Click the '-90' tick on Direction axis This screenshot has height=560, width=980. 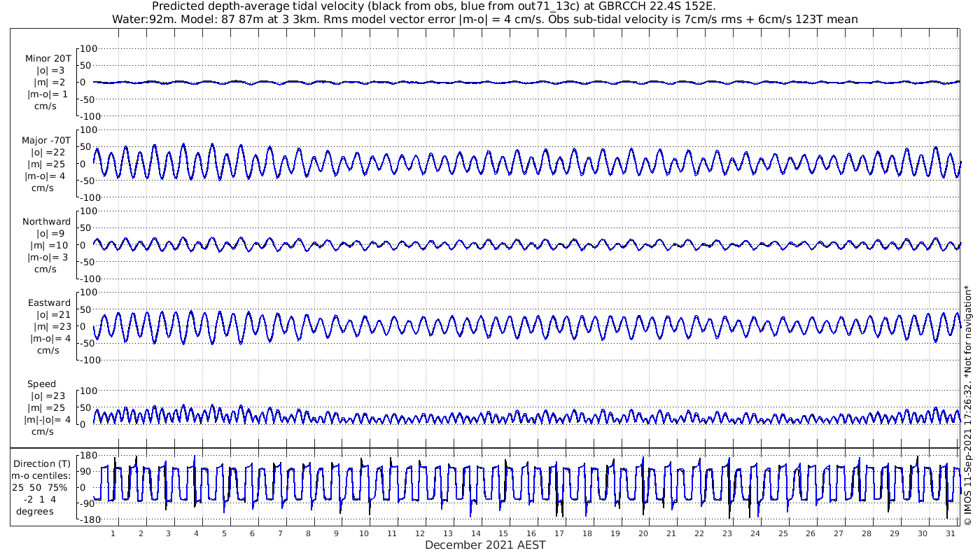tap(87, 503)
